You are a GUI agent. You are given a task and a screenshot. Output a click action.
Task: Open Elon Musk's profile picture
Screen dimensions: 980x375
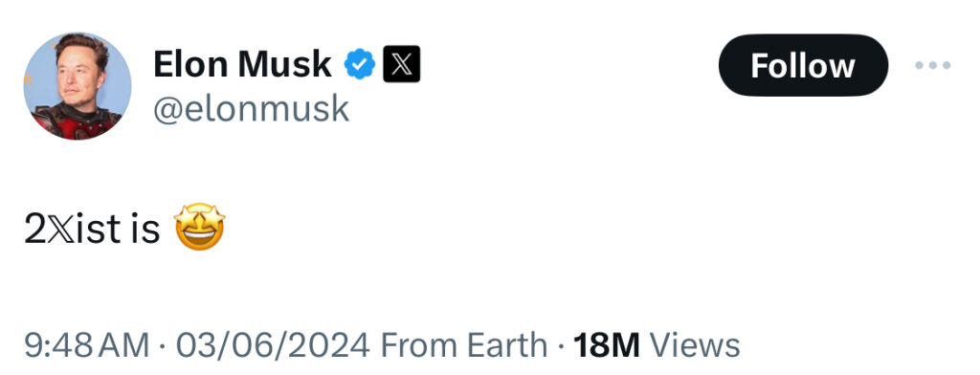point(77,86)
